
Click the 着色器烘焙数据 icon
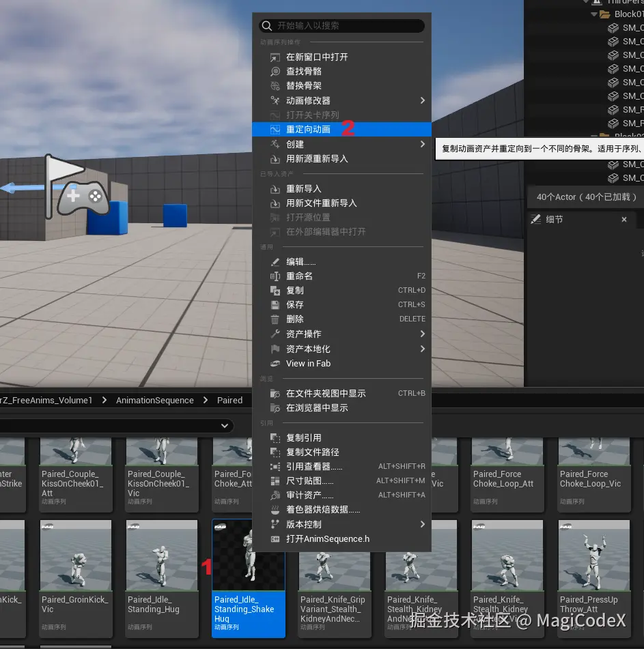tap(275, 510)
